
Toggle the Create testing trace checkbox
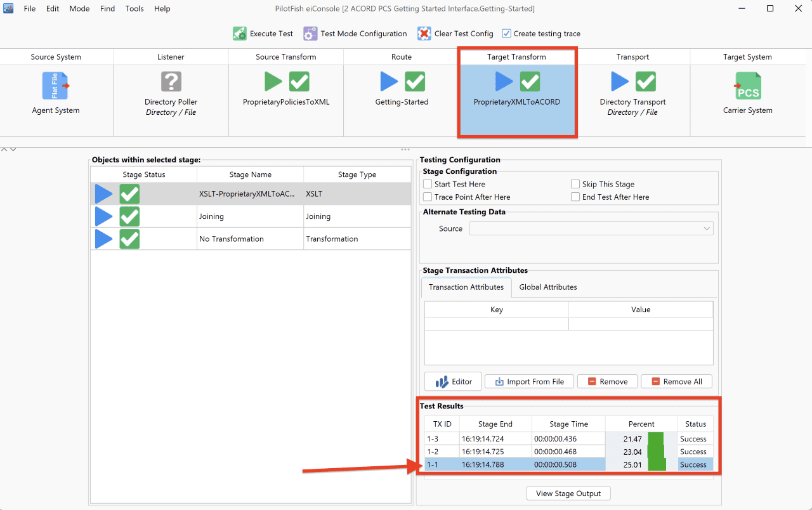tap(506, 34)
